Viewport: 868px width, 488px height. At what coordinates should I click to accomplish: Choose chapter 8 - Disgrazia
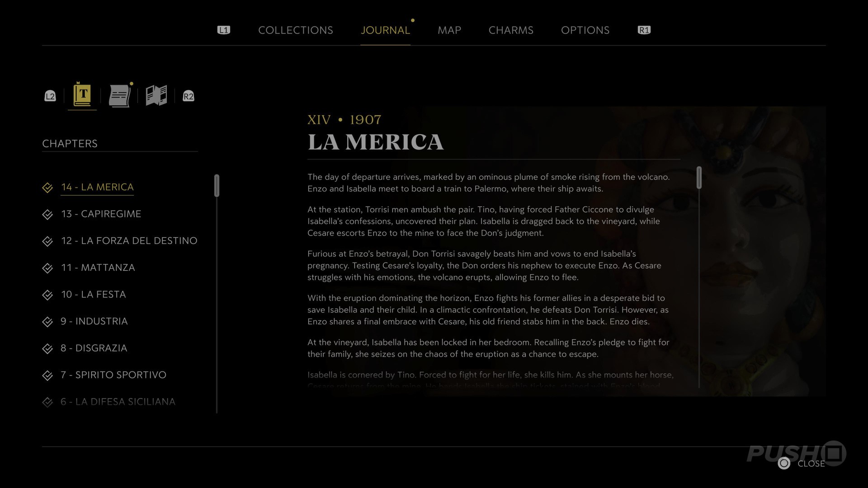[94, 348]
